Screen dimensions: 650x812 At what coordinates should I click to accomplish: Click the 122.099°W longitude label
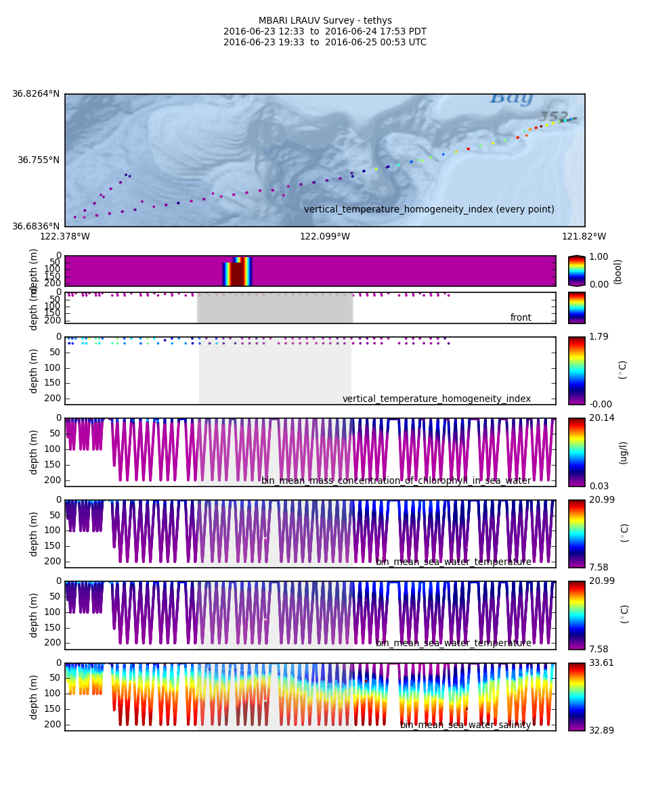click(325, 236)
